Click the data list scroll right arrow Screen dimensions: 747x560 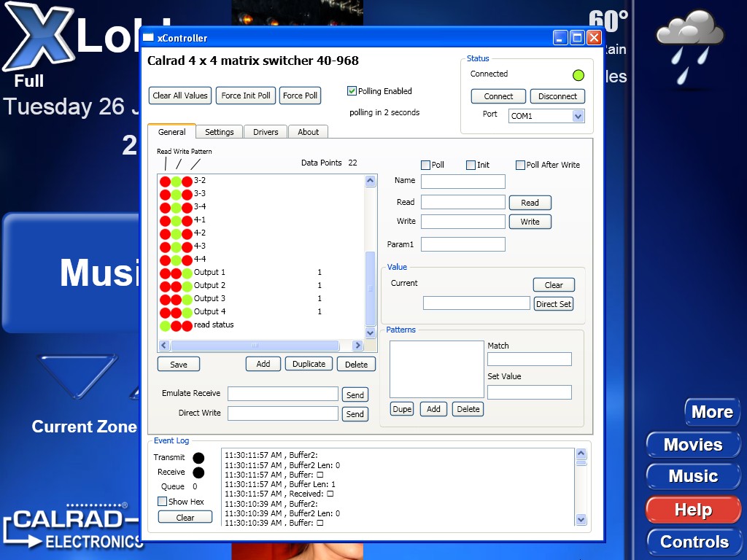(357, 345)
